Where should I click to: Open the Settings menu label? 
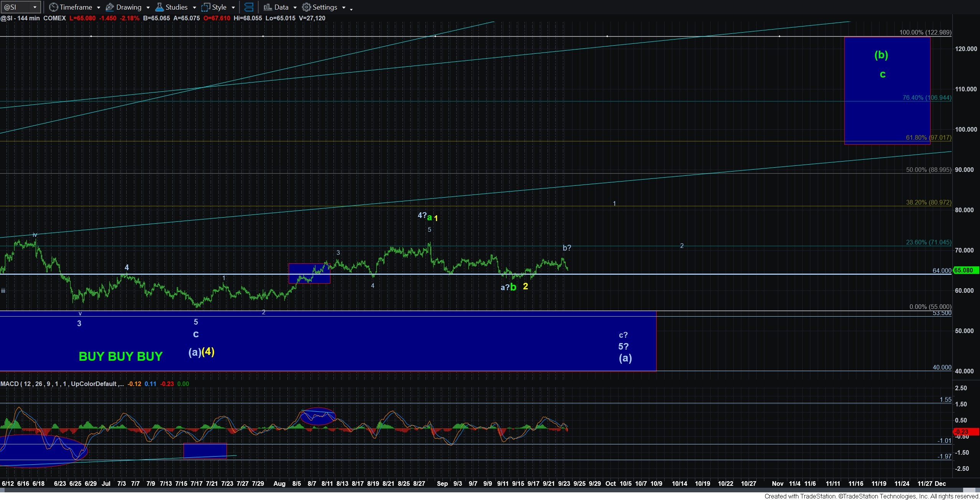coord(325,7)
